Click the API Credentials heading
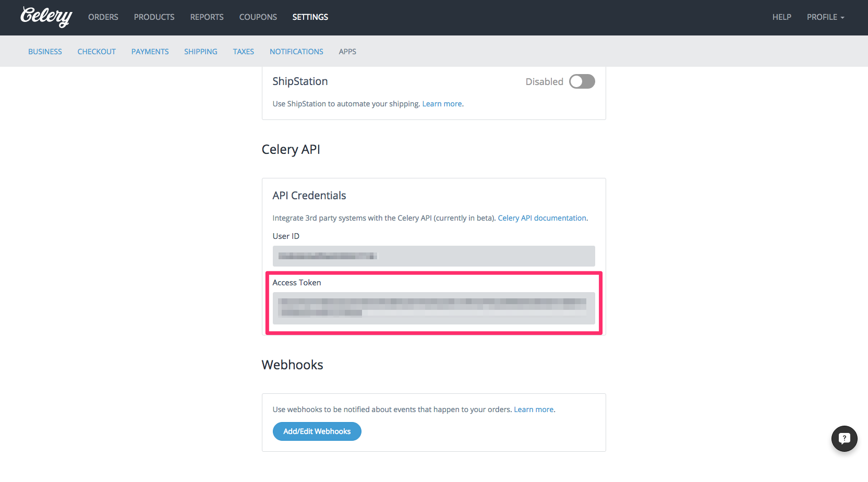Viewport: 868px width, 482px height. click(309, 196)
